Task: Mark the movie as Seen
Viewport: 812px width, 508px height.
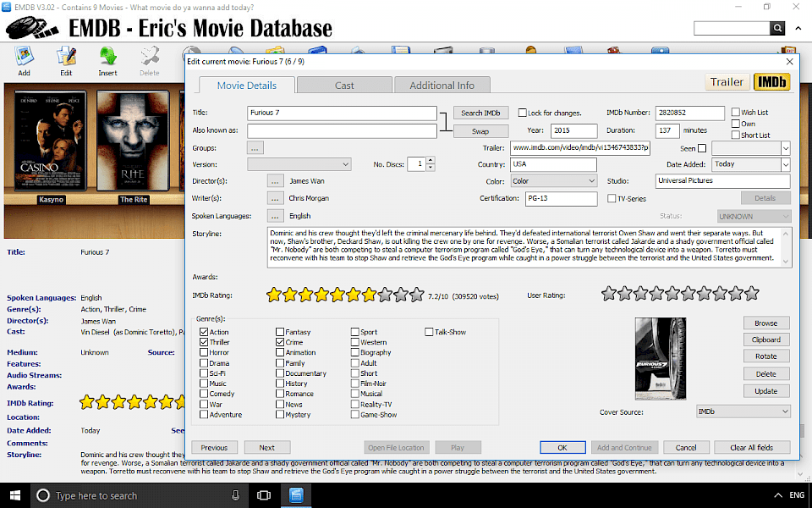Action: (702, 148)
